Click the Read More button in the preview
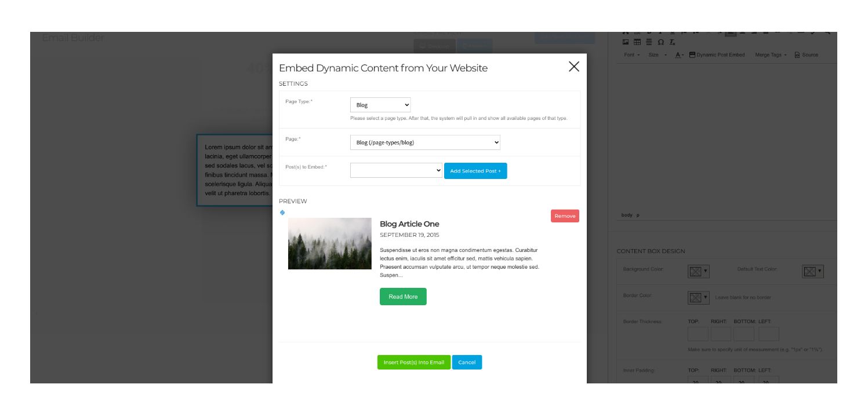Screen dimensions: 868x417 [402, 296]
